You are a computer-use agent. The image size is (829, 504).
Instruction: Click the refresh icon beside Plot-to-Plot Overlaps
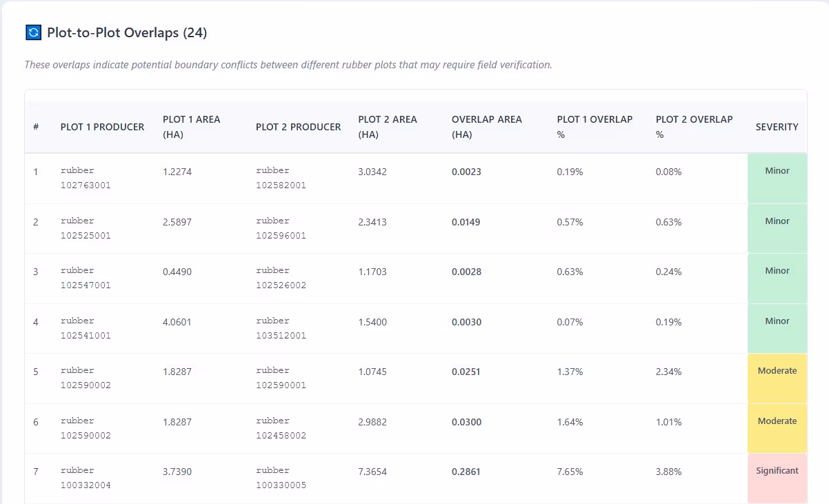(x=33, y=32)
